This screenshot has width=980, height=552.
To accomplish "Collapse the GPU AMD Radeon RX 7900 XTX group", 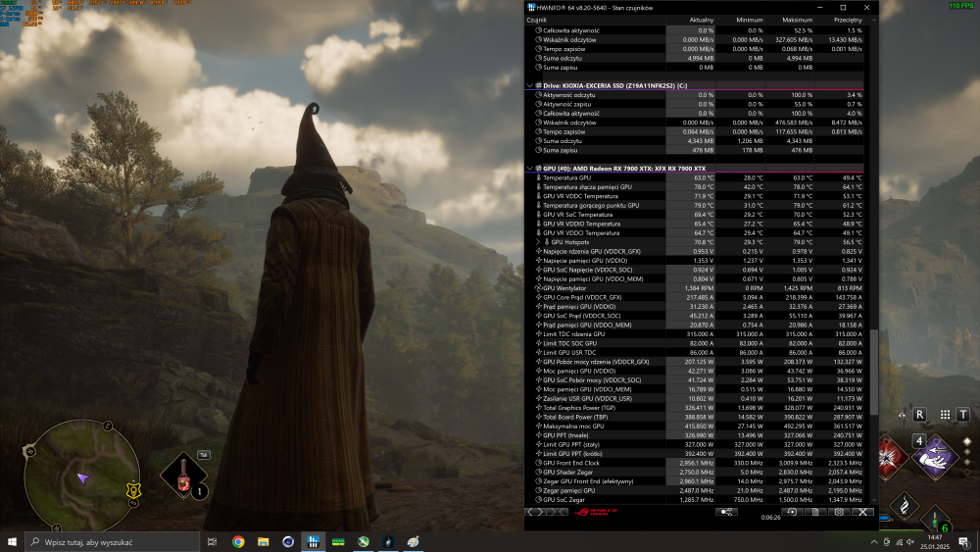I will pos(531,169).
